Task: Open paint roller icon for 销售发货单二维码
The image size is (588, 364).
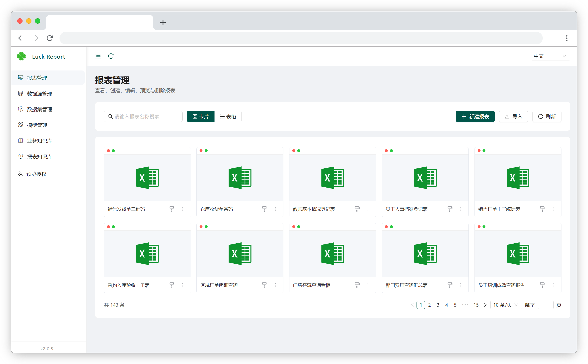Action: (172, 209)
